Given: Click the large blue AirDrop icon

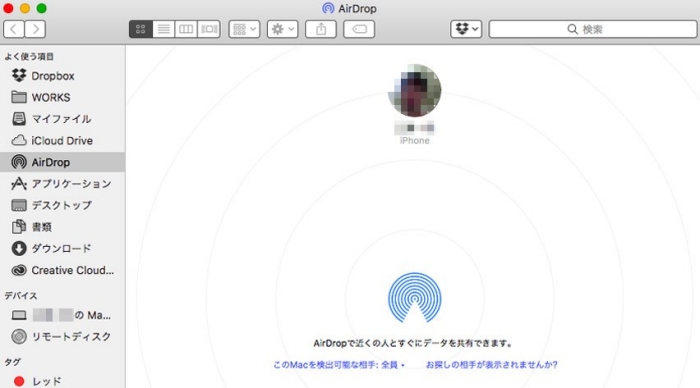Looking at the screenshot, I should click(415, 298).
